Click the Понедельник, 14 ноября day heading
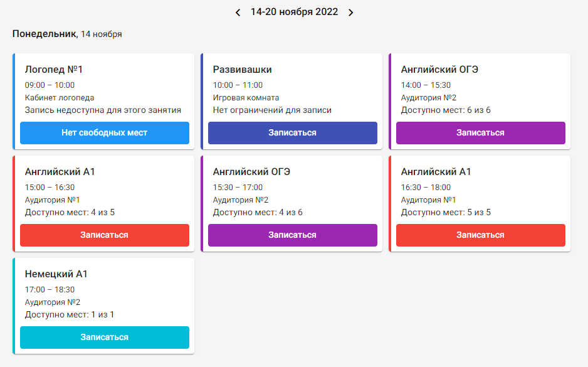 [67, 34]
